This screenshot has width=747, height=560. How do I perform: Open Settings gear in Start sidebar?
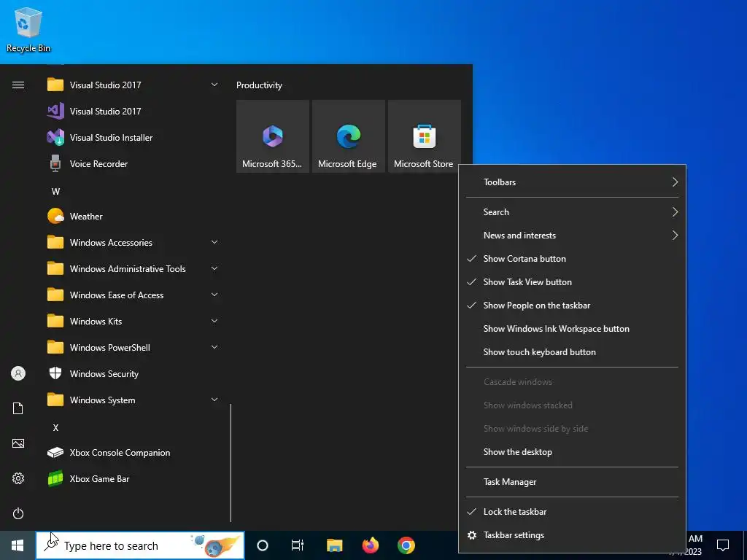[18, 478]
